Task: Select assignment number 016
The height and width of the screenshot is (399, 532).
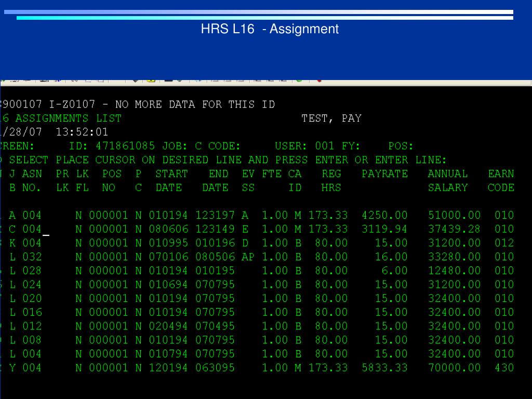Action: click(x=32, y=312)
